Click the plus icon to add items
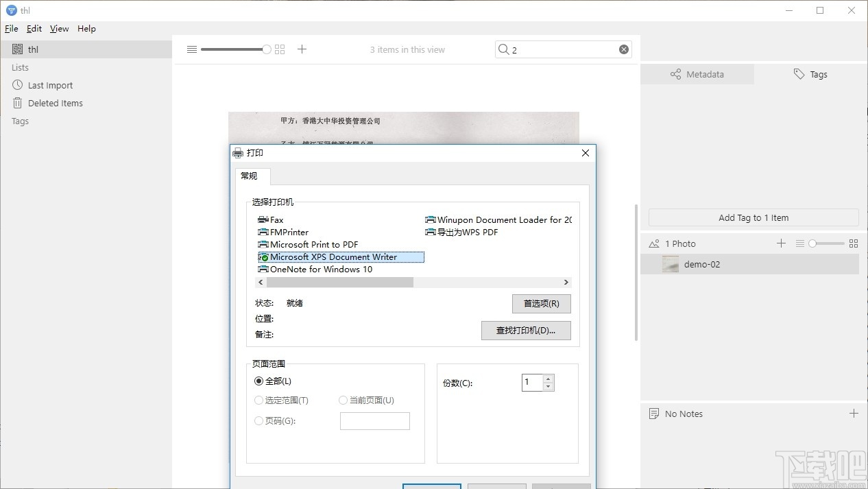Viewport: 868px width, 489px height. click(302, 49)
